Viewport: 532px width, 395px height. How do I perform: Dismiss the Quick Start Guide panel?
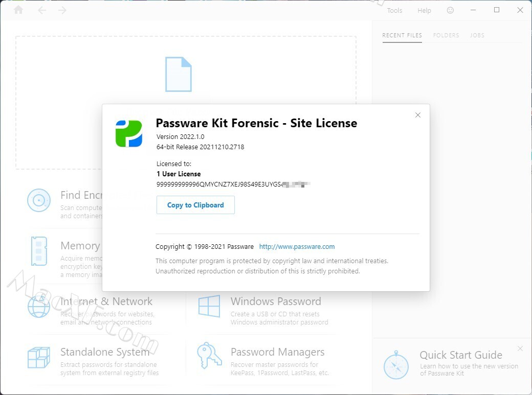(520, 348)
